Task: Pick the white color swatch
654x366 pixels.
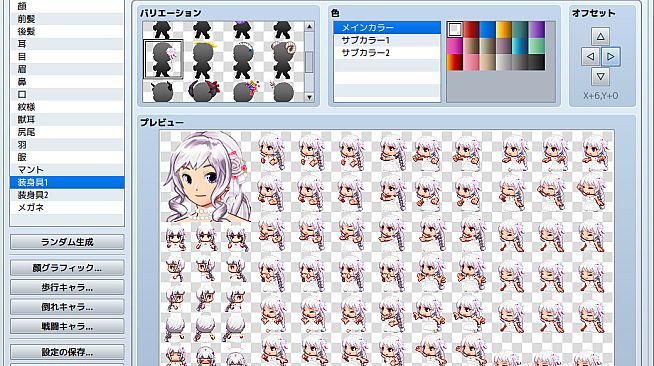Action: point(455,30)
